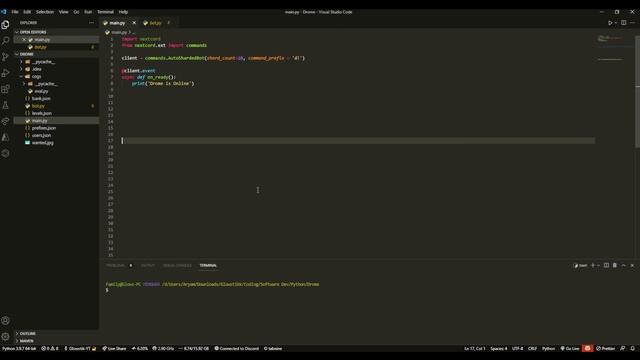Maximize the terminal panel with the chevron
640x360 pixels.
pyautogui.click(x=624, y=265)
